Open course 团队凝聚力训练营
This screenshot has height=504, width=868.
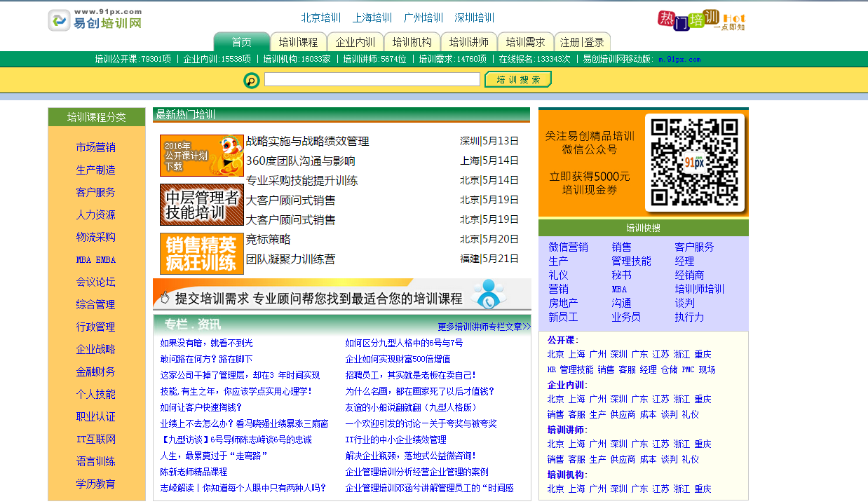pos(290,259)
